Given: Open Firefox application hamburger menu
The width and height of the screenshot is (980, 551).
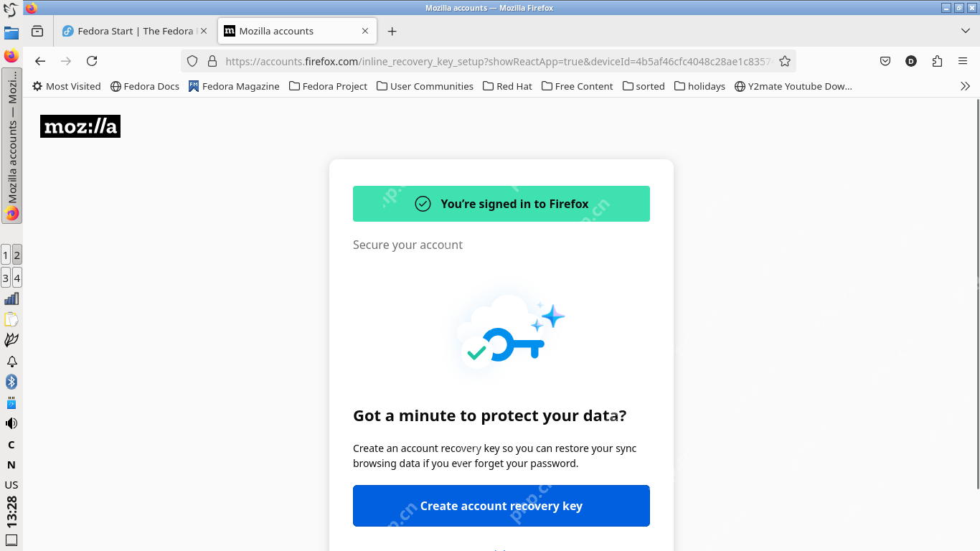Looking at the screenshot, I should (x=963, y=61).
